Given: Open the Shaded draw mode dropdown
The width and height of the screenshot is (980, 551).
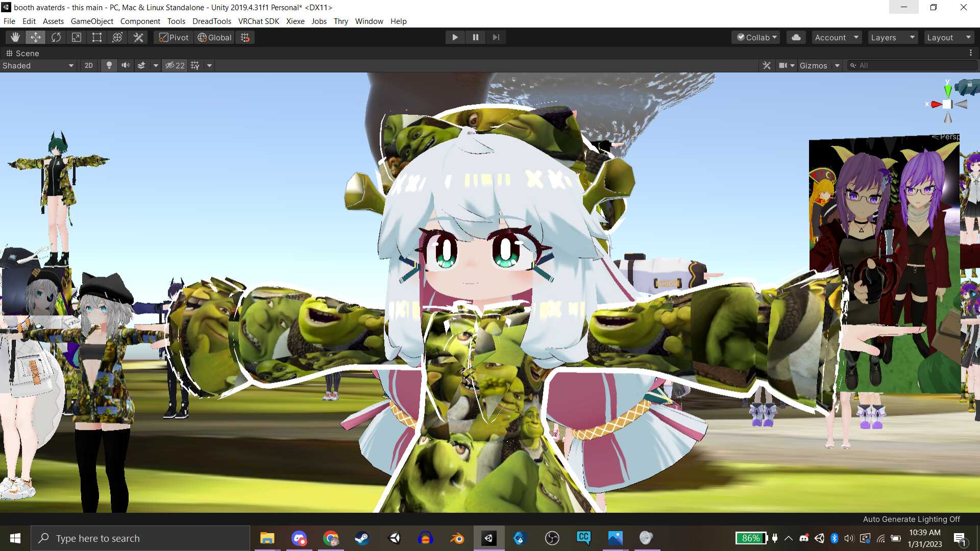Looking at the screenshot, I should 38,65.
